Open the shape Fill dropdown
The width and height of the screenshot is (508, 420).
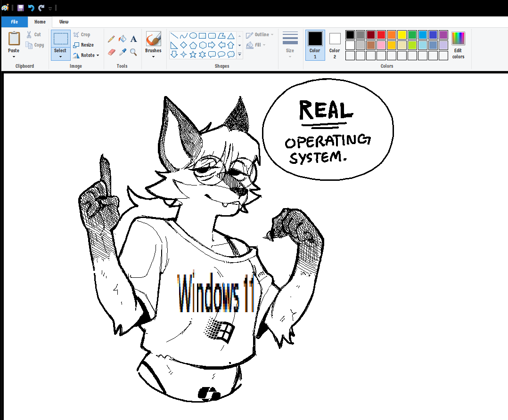click(x=256, y=45)
